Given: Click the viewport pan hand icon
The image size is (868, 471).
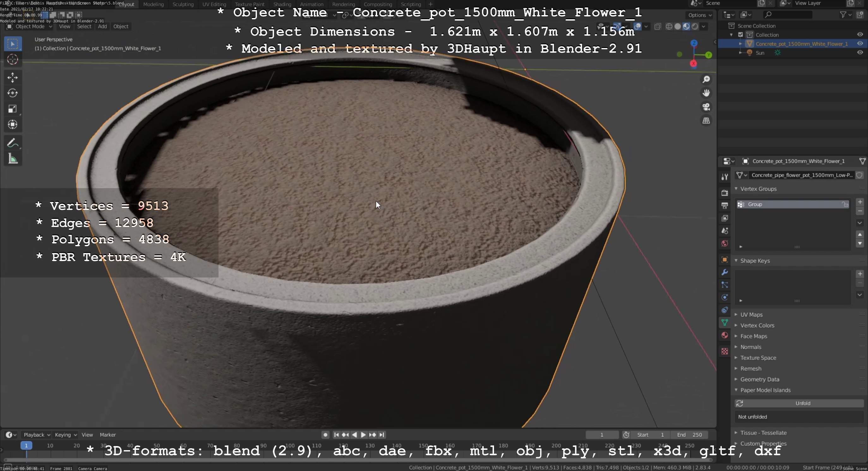Looking at the screenshot, I should tap(706, 93).
